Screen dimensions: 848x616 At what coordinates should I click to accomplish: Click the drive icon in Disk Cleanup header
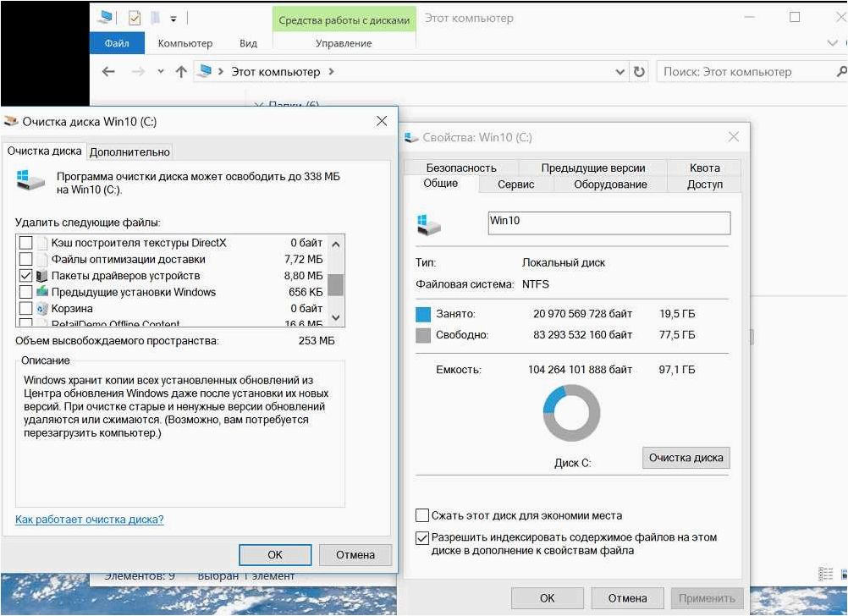click(30, 180)
